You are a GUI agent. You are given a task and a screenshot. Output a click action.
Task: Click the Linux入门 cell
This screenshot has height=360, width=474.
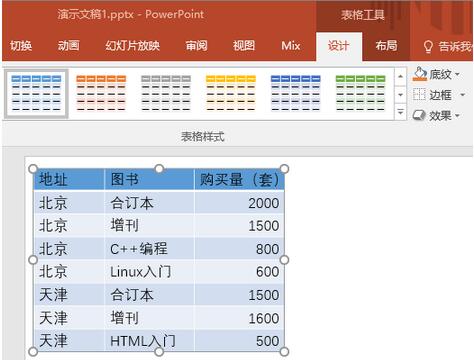(149, 272)
